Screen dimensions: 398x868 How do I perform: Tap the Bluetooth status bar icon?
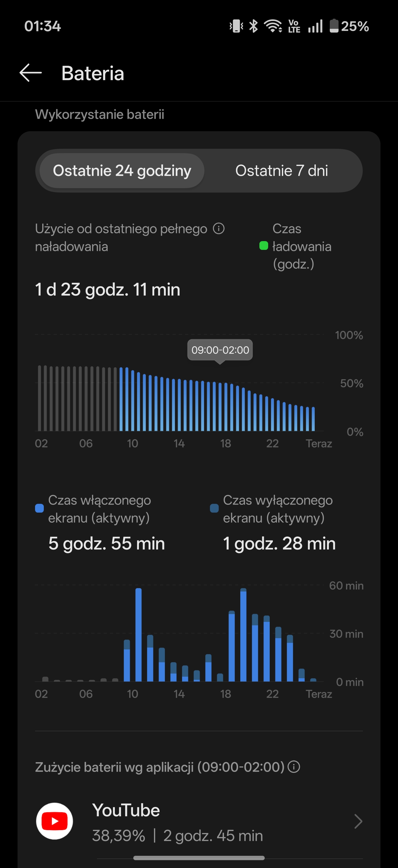pos(253,26)
